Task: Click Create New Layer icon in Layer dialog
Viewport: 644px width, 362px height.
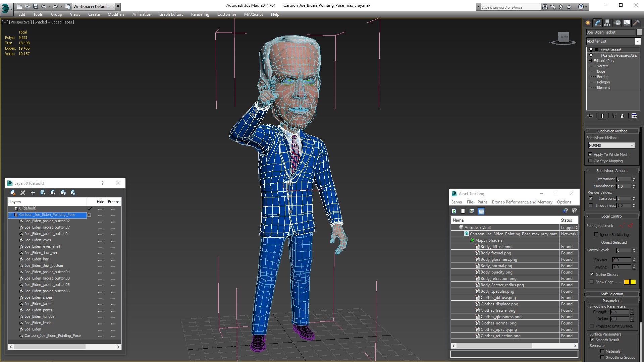Action: [13, 193]
